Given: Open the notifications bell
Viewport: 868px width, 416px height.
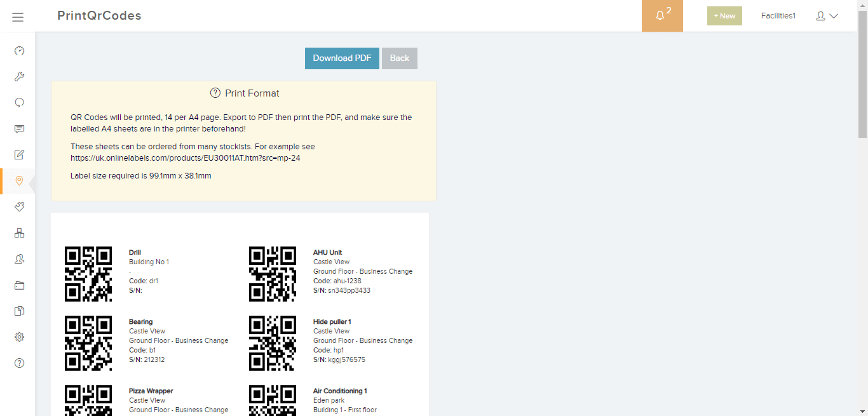Looking at the screenshot, I should coord(662,15).
